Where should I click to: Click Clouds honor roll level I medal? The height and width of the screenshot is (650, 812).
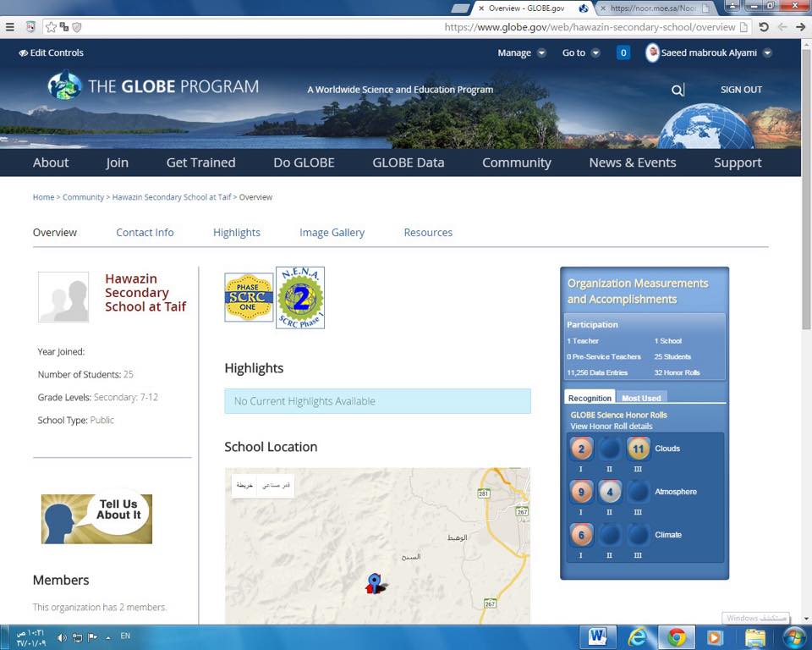(581, 449)
